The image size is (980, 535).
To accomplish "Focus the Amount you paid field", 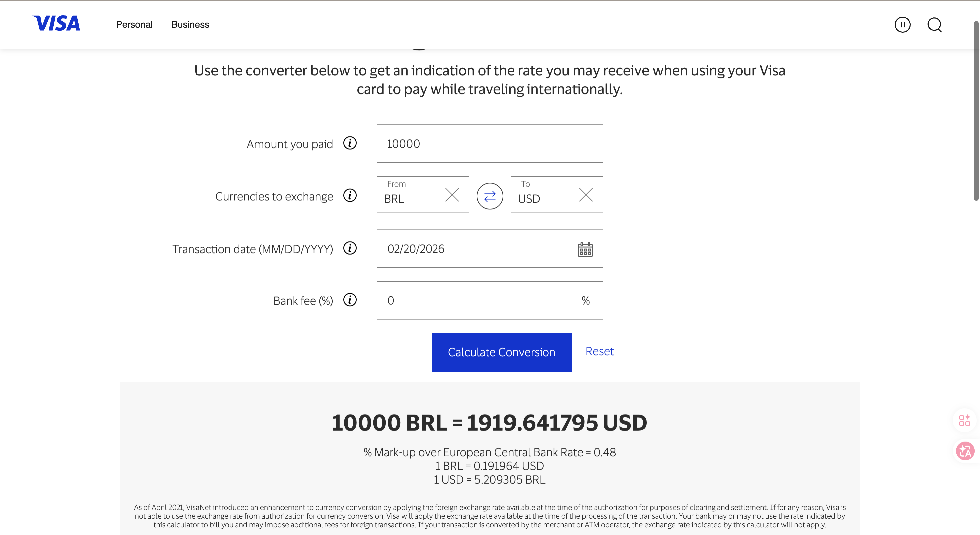I will point(489,143).
